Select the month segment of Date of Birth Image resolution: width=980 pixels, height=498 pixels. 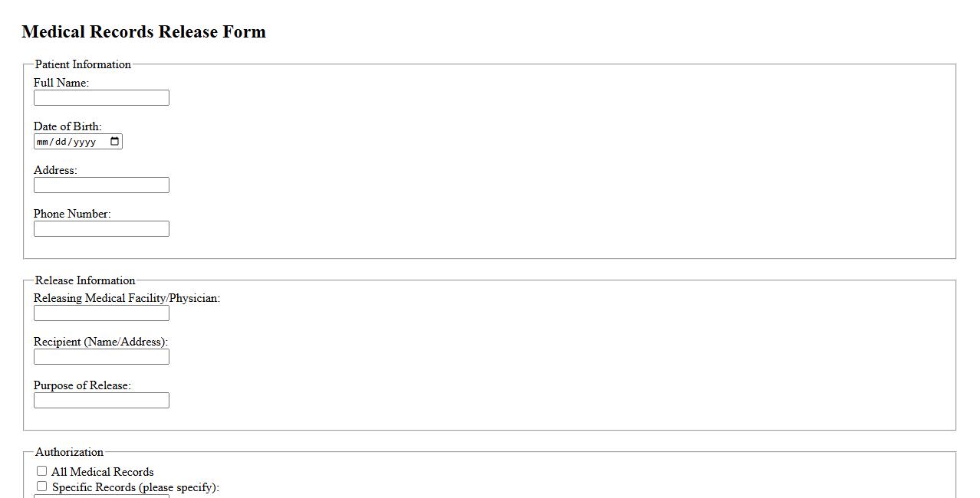click(x=42, y=142)
